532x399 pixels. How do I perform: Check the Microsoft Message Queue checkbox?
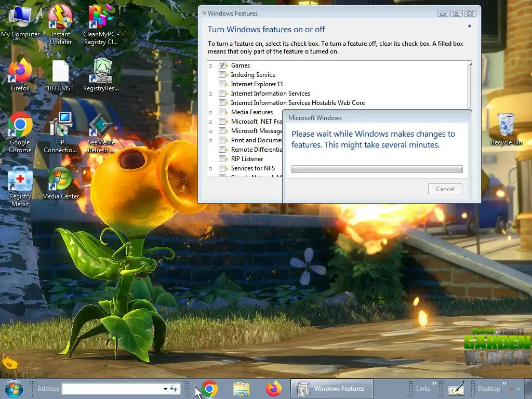point(222,130)
